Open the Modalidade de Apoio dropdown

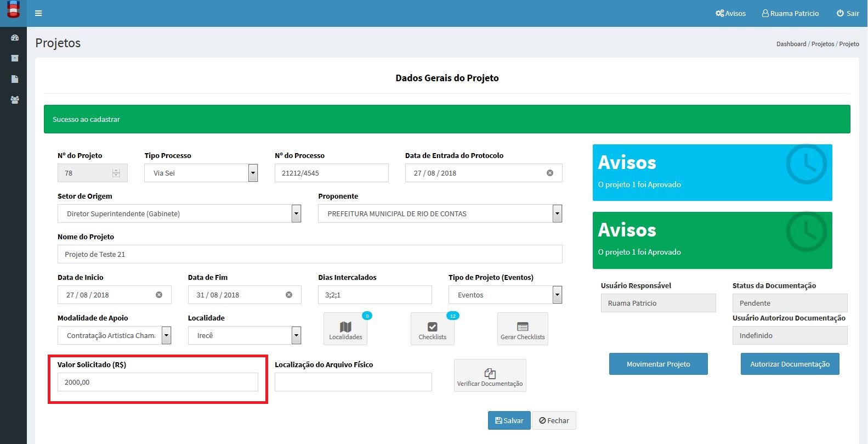[x=114, y=335]
